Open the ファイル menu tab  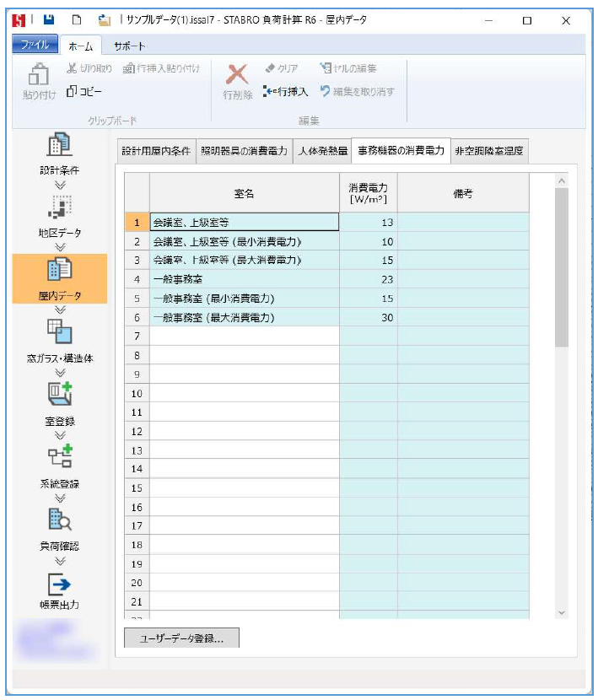[x=35, y=46]
